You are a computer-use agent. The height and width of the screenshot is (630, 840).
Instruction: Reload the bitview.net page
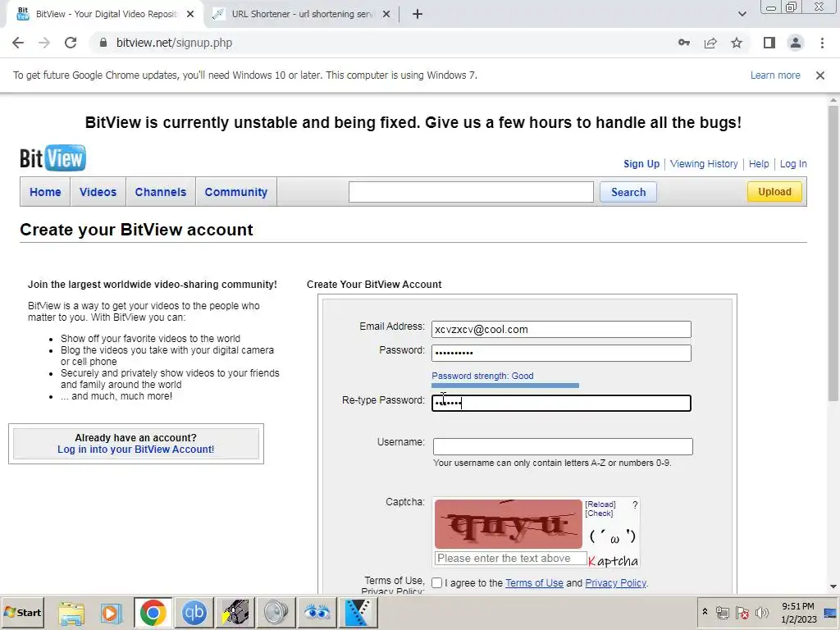click(x=71, y=43)
